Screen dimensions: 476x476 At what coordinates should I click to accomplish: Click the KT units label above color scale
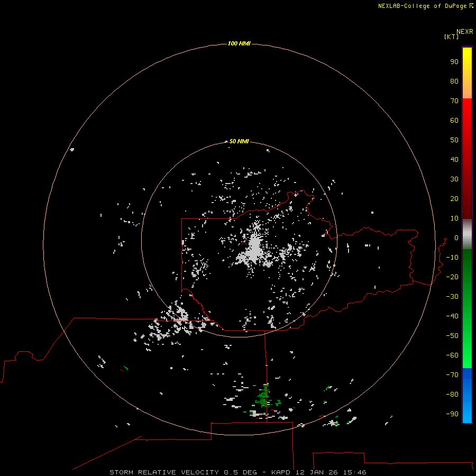pos(451,36)
